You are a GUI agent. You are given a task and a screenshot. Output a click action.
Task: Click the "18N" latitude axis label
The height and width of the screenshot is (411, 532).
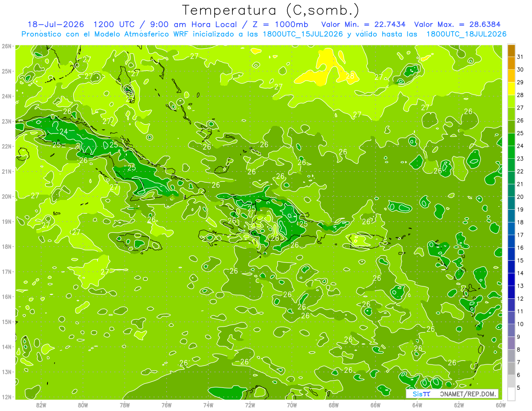(7, 247)
